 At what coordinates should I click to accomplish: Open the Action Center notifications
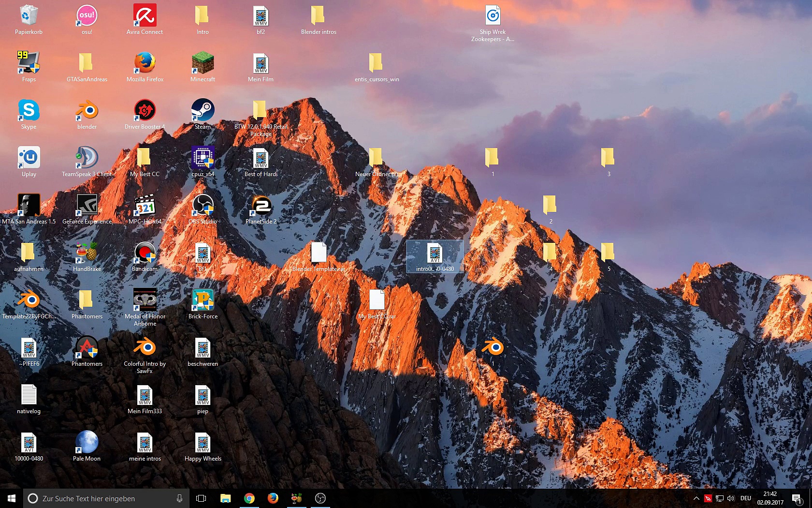797,498
